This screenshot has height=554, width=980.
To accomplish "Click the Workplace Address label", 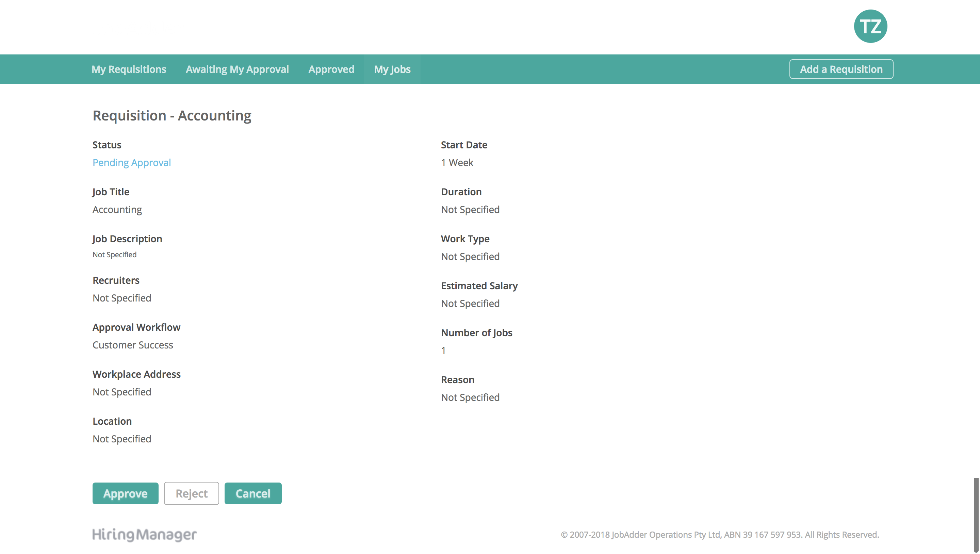I will coord(136,374).
